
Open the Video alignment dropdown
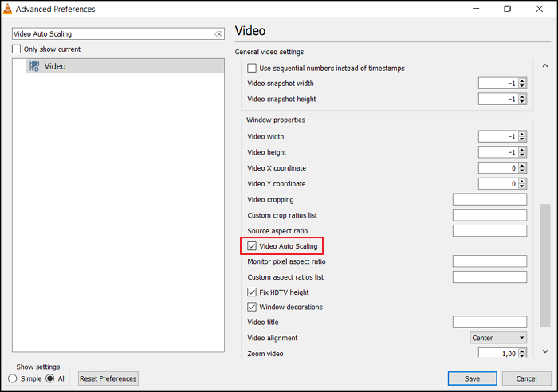point(498,338)
